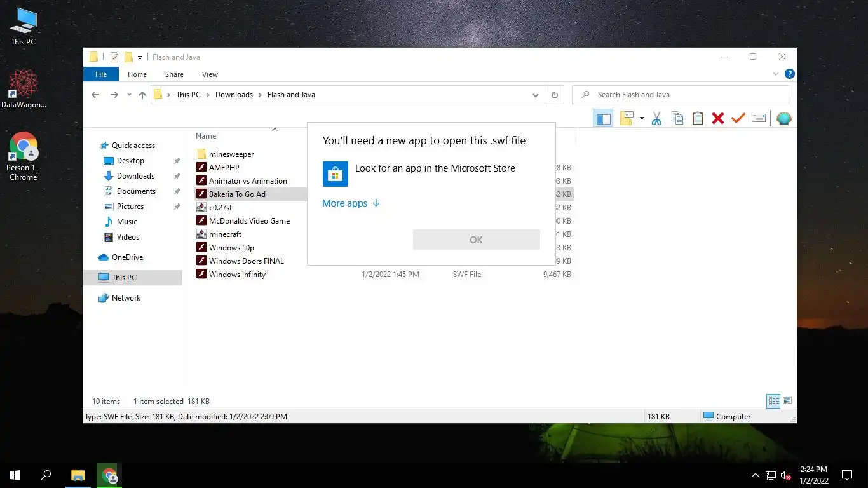Select the Windows Doors FINAL file
This screenshot has height=488, width=868.
tap(247, 261)
